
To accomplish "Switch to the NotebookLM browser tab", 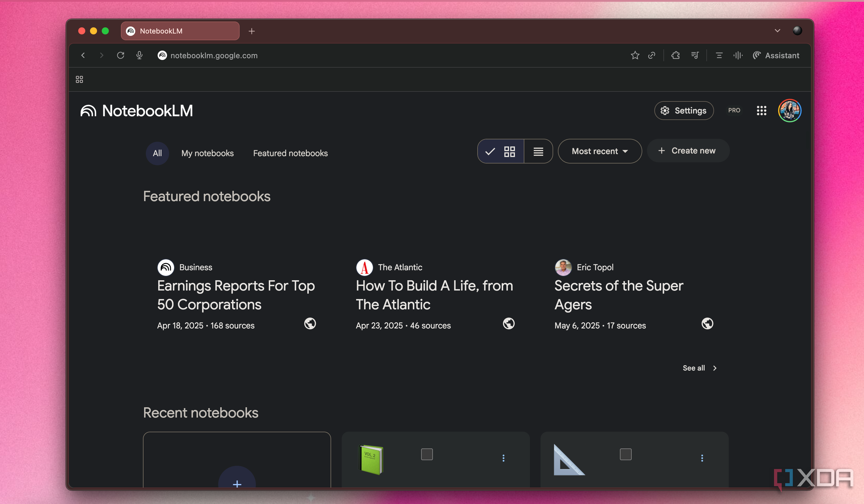I will pos(180,31).
